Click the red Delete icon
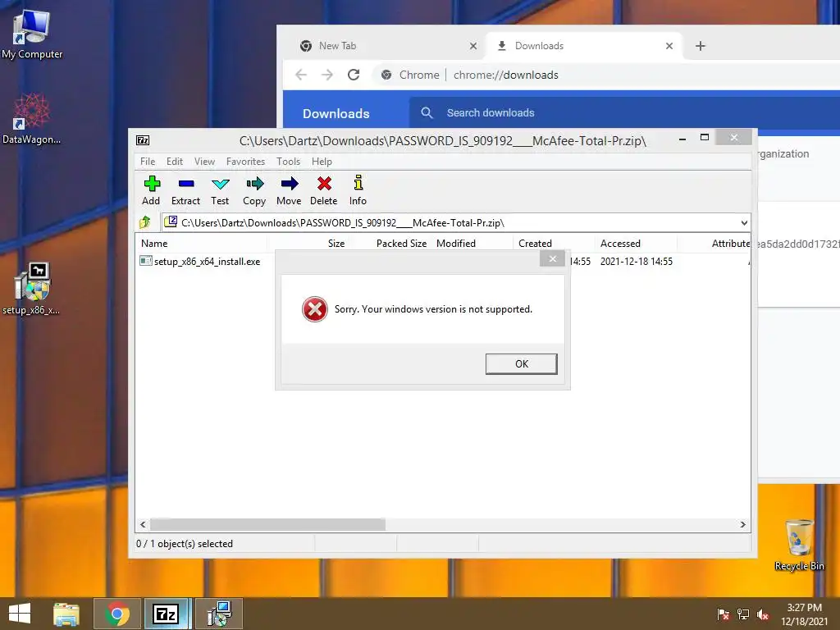Screen dimensions: 840x630 coord(323,190)
